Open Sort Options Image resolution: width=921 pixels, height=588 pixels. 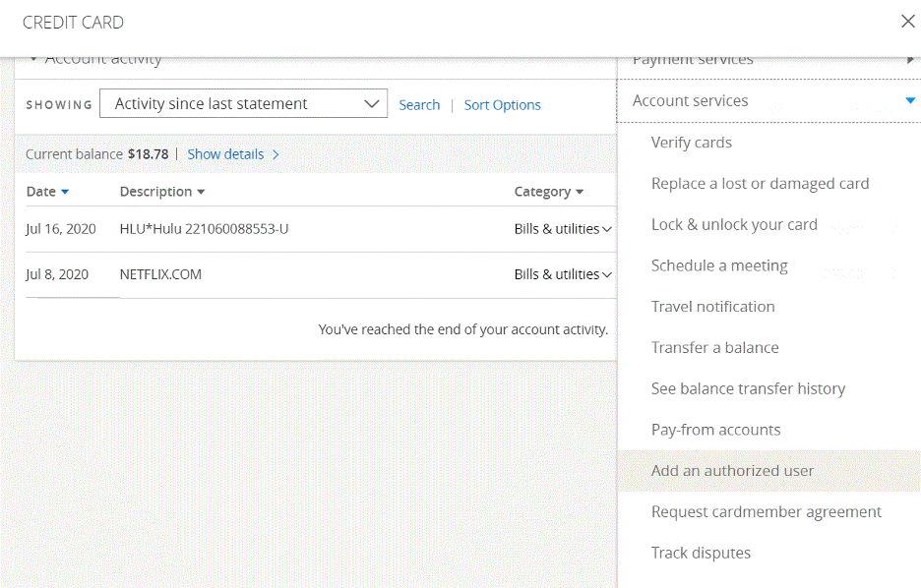click(x=502, y=105)
